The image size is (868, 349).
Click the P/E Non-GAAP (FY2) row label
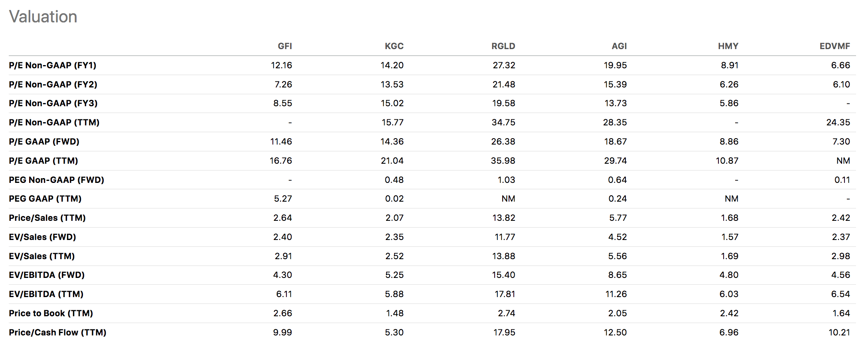click(53, 85)
